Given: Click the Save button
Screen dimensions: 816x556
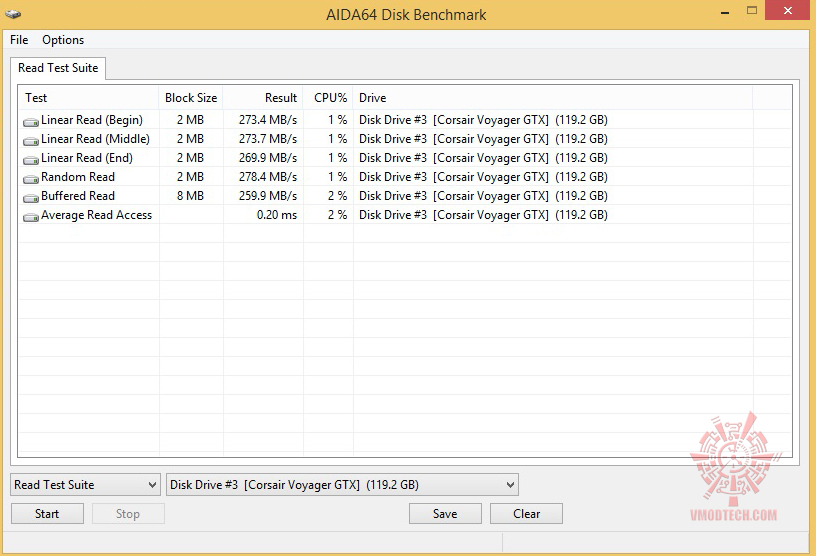Looking at the screenshot, I should (x=445, y=514).
